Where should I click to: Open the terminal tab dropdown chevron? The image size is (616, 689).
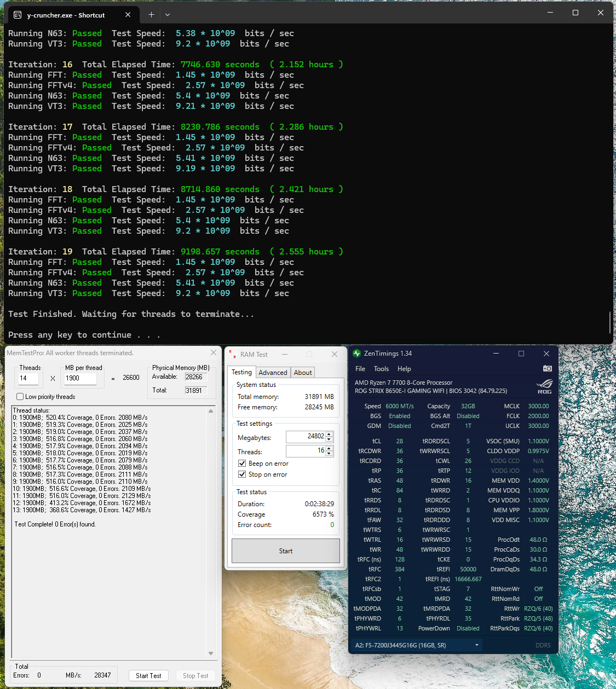pos(168,15)
